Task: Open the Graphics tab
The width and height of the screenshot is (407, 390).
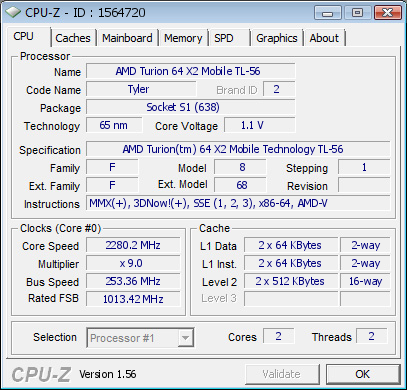Action: [277, 38]
